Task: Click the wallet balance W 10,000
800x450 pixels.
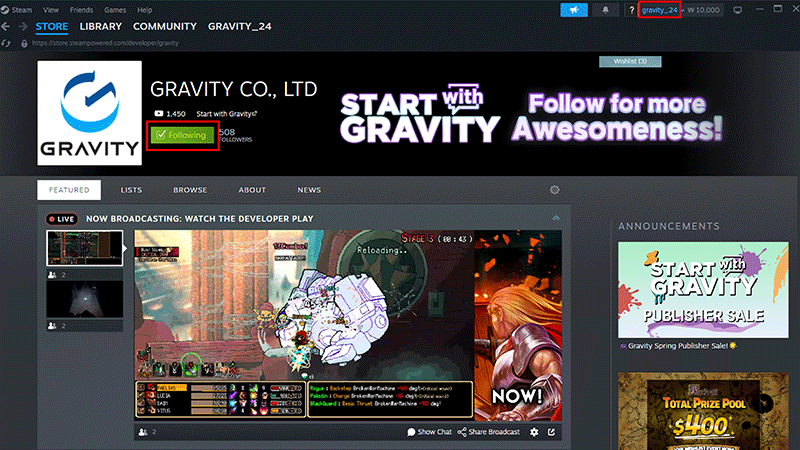Action: point(703,10)
